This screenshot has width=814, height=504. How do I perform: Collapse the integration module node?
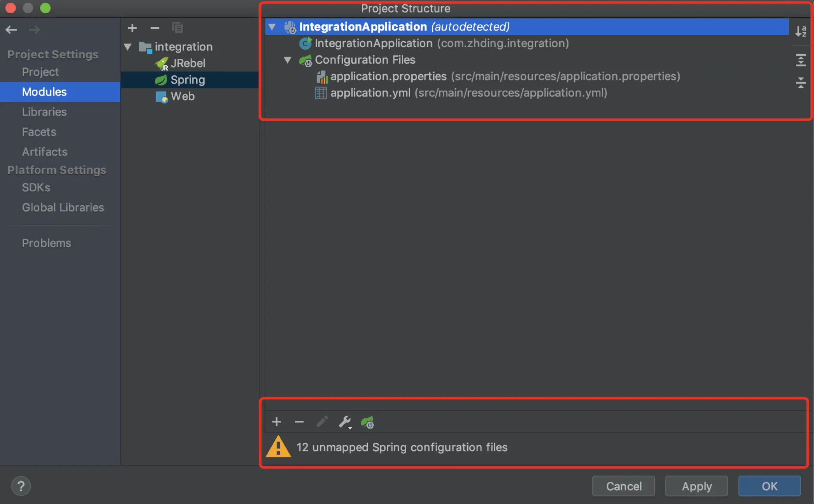[x=128, y=47]
